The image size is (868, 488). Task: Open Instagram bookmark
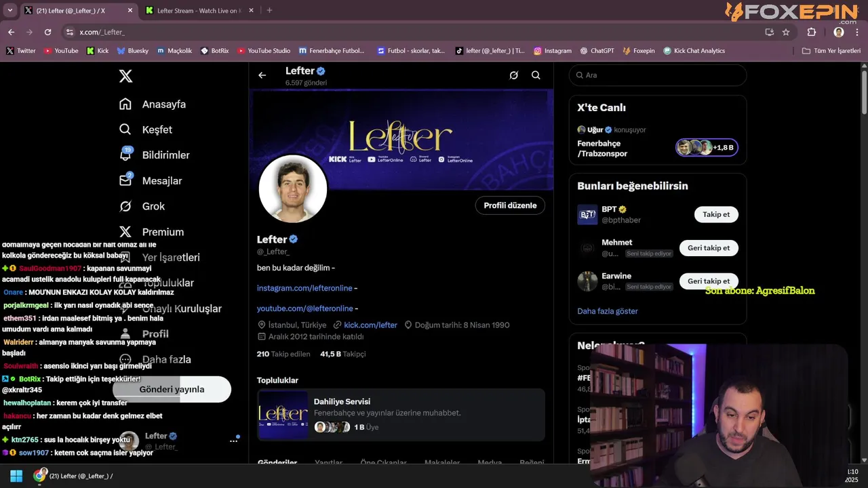(553, 51)
